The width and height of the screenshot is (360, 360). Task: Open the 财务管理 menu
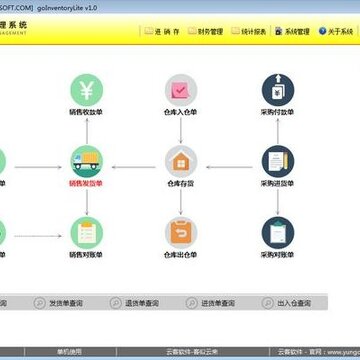tap(205, 31)
